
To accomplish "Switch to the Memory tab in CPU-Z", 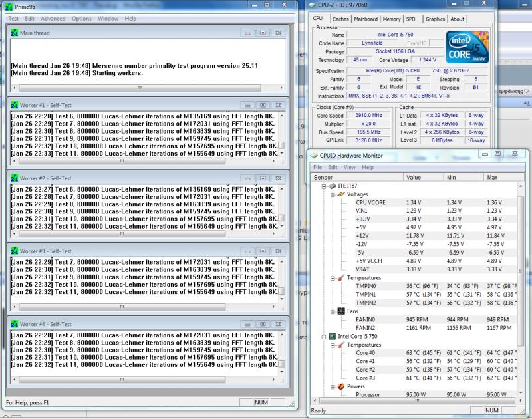I will point(392,19).
